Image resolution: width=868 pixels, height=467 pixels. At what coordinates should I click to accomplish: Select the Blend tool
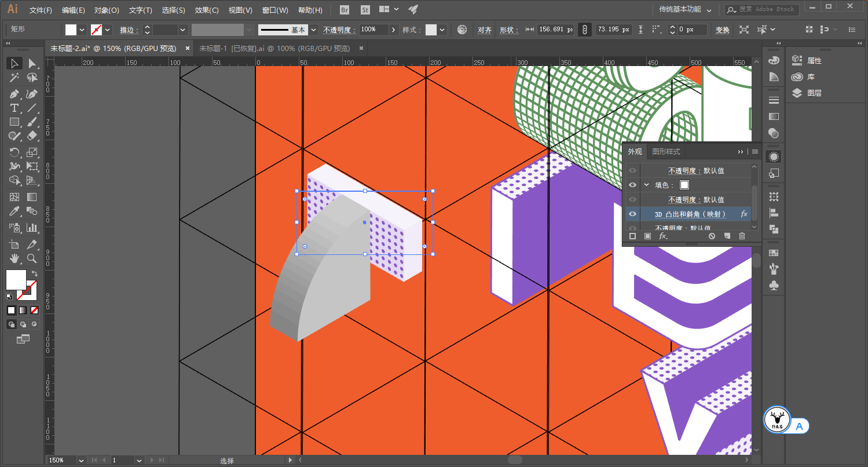tap(32, 211)
